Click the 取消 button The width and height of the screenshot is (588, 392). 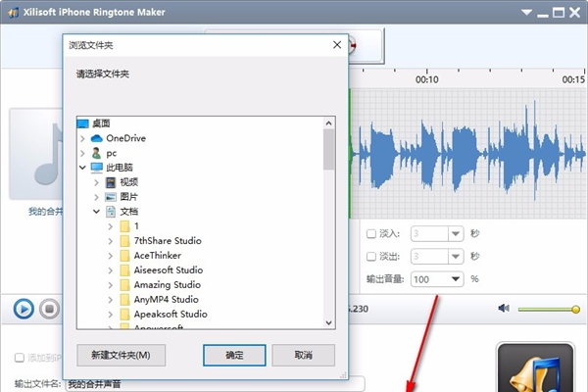(303, 355)
